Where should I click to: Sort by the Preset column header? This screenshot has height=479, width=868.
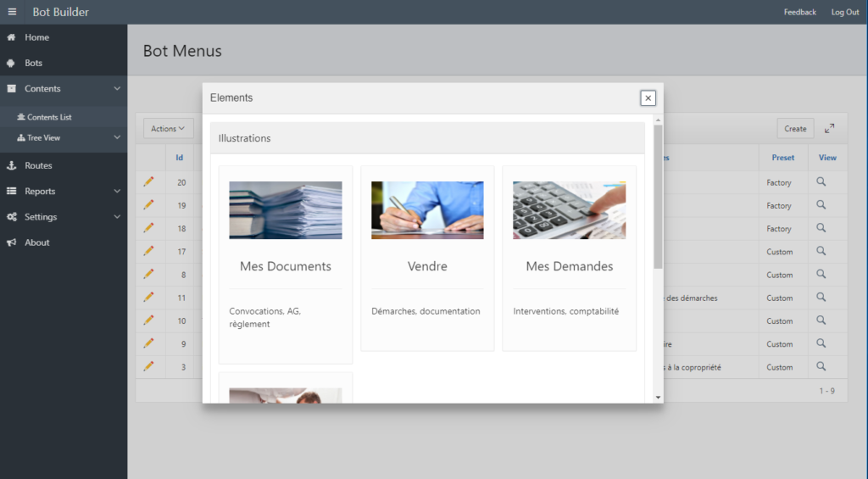[x=782, y=158]
